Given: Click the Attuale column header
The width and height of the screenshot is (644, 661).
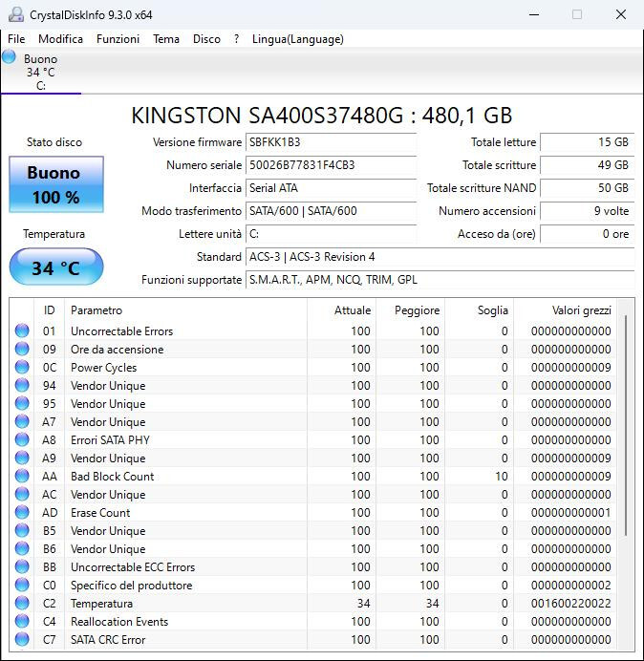Looking at the screenshot, I should tap(342, 310).
